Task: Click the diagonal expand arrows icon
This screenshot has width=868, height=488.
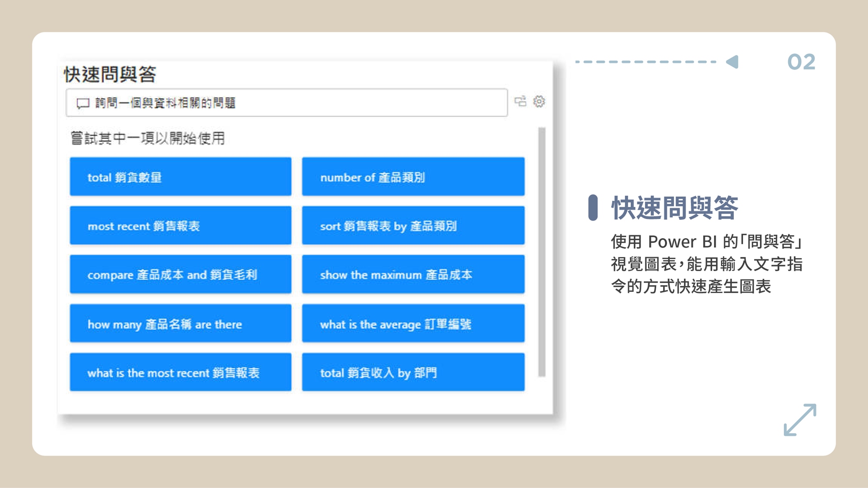Action: (800, 419)
